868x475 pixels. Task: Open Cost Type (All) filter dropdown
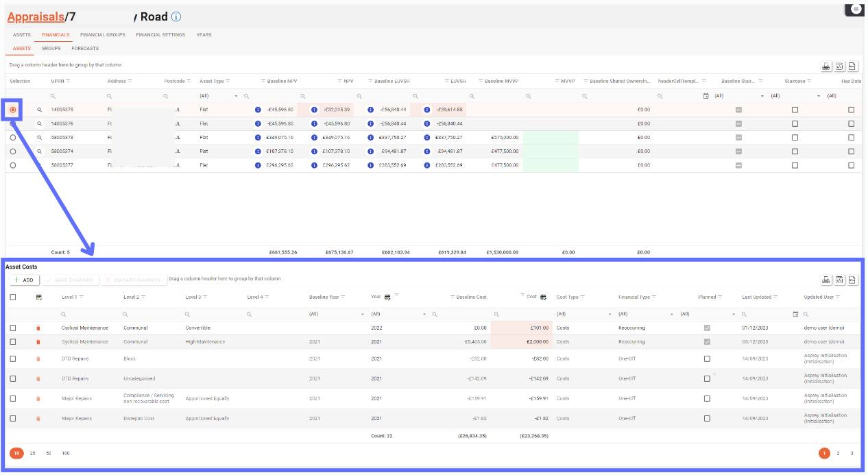[583, 314]
